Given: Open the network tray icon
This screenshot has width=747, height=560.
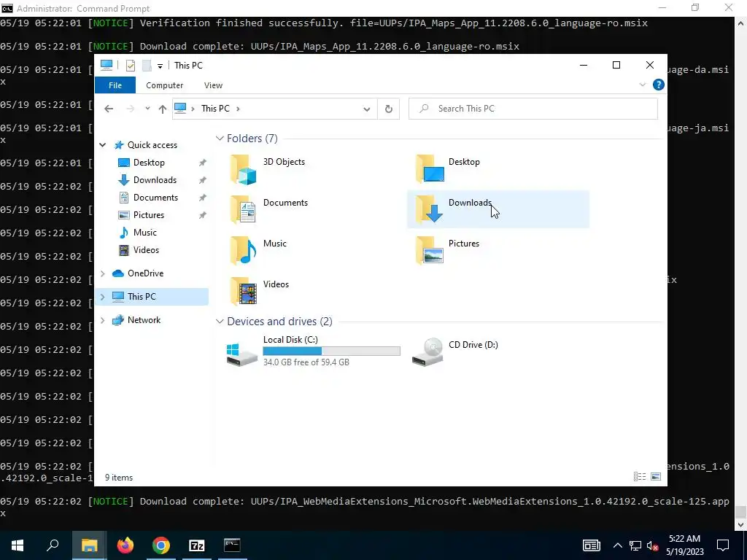Looking at the screenshot, I should tap(635, 545).
